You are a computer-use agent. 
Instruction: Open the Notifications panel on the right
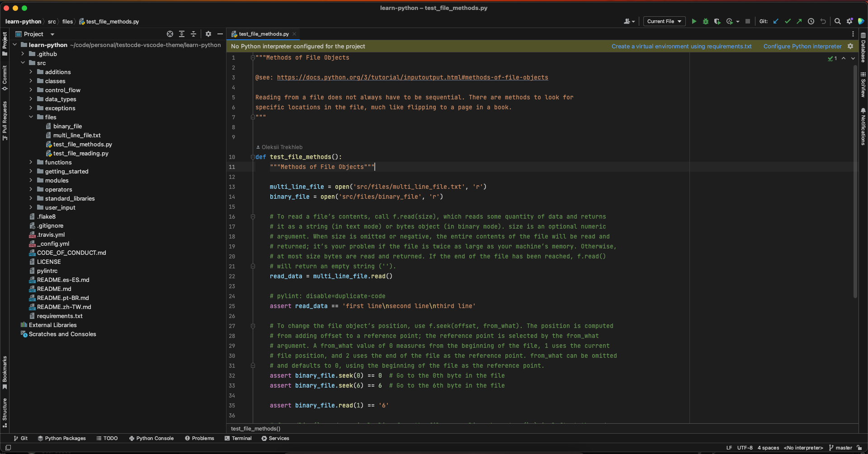[863, 127]
